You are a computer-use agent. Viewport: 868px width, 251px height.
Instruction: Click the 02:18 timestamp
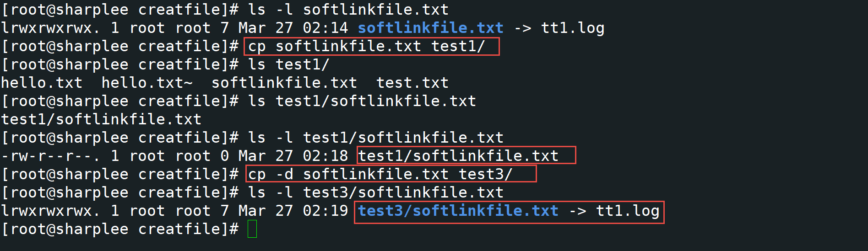point(325,156)
